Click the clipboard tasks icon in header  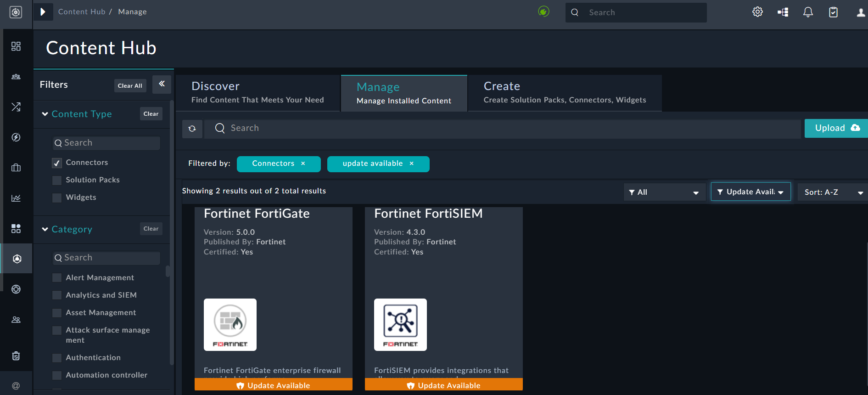833,12
